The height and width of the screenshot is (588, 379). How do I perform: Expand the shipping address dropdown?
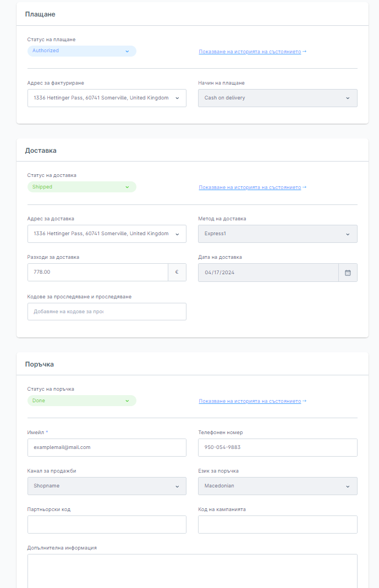click(107, 234)
